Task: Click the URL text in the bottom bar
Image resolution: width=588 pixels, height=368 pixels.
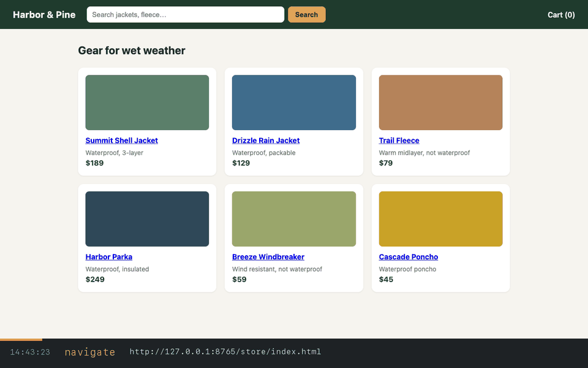Action: click(x=225, y=352)
